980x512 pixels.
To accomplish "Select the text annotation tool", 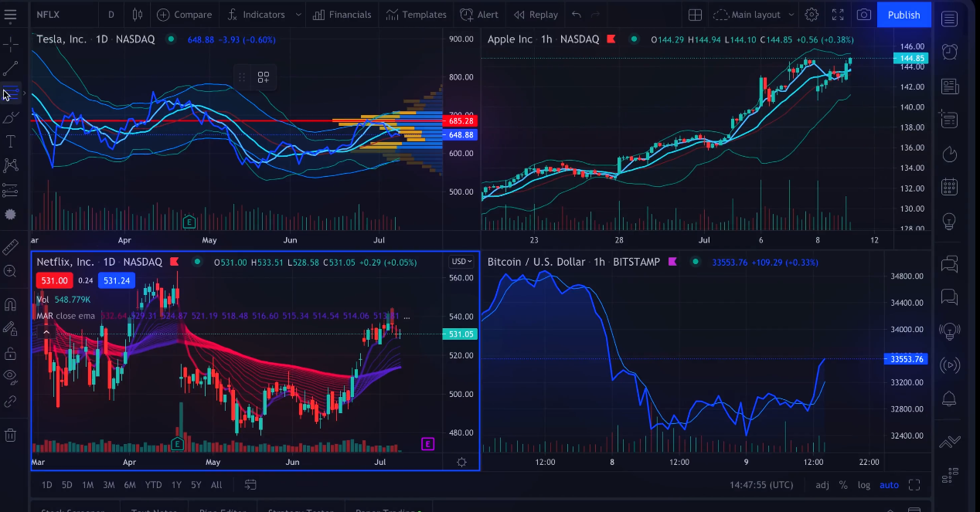I will pos(10,141).
